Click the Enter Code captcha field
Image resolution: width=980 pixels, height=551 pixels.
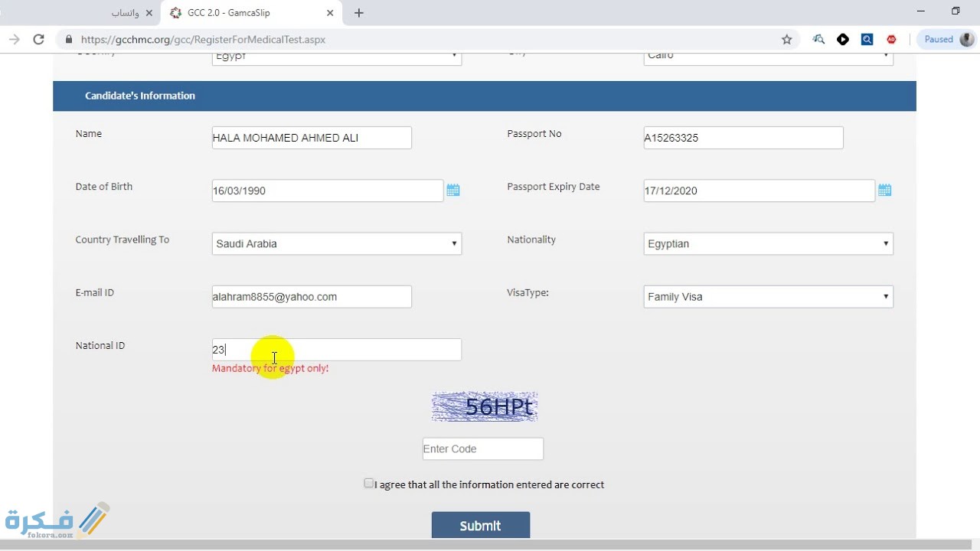click(x=482, y=449)
